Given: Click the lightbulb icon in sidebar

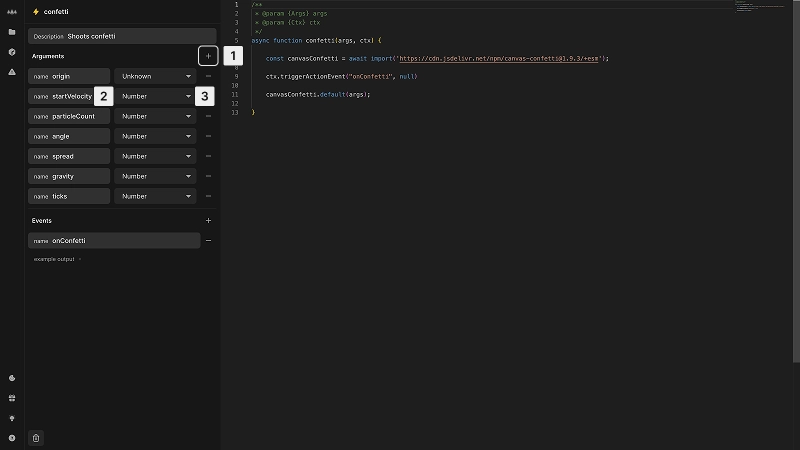Looking at the screenshot, I should pos(12,418).
